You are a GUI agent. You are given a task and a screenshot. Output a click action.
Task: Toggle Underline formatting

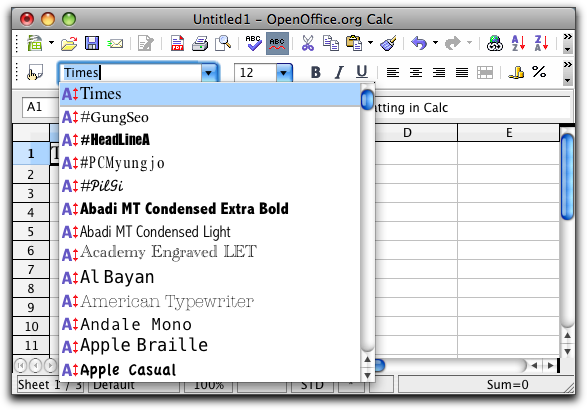(x=362, y=72)
